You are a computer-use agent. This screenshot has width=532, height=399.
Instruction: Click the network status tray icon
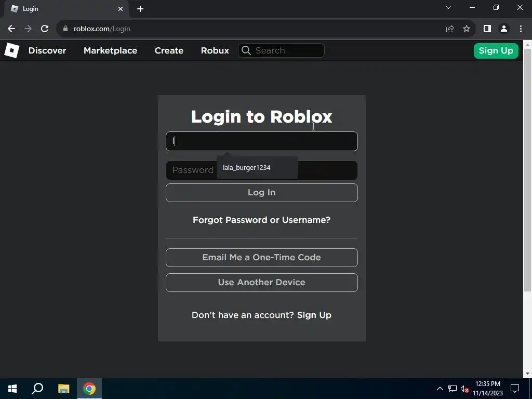[x=453, y=389]
